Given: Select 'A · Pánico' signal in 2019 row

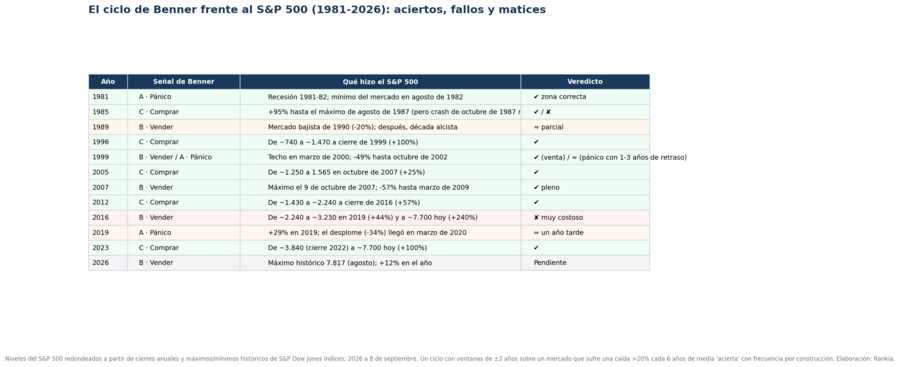Looking at the screenshot, I should pyautogui.click(x=184, y=233).
